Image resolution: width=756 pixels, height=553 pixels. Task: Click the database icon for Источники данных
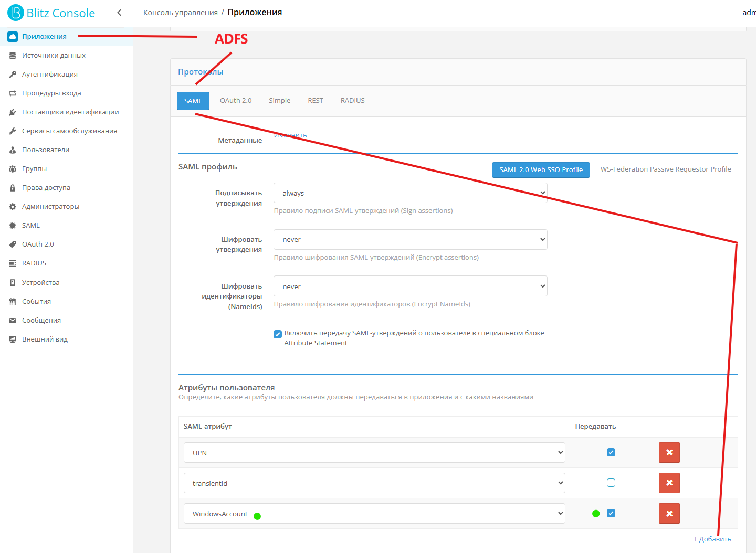(x=13, y=56)
